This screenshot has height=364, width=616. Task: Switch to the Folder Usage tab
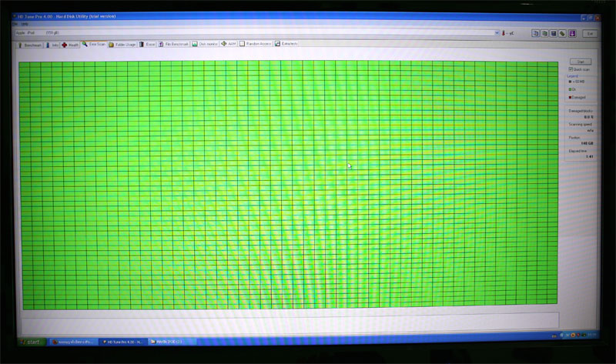[123, 44]
